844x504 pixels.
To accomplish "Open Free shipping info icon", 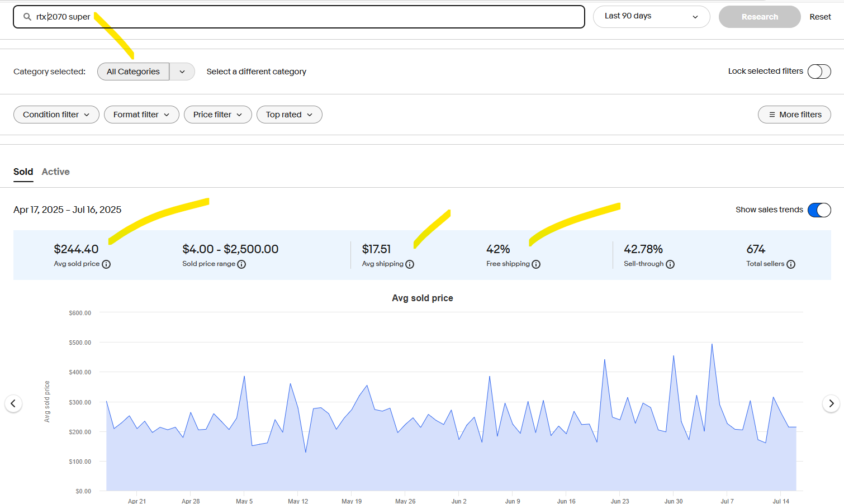I will (x=536, y=264).
